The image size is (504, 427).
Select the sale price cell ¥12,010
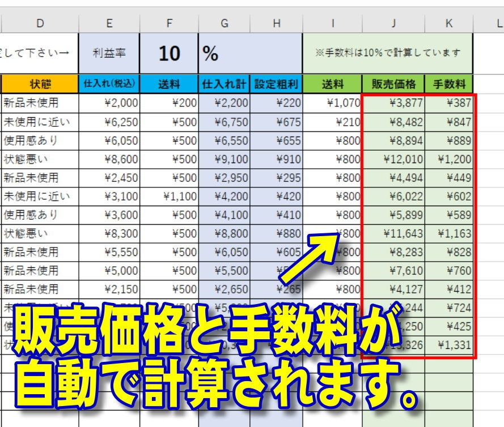click(393, 159)
